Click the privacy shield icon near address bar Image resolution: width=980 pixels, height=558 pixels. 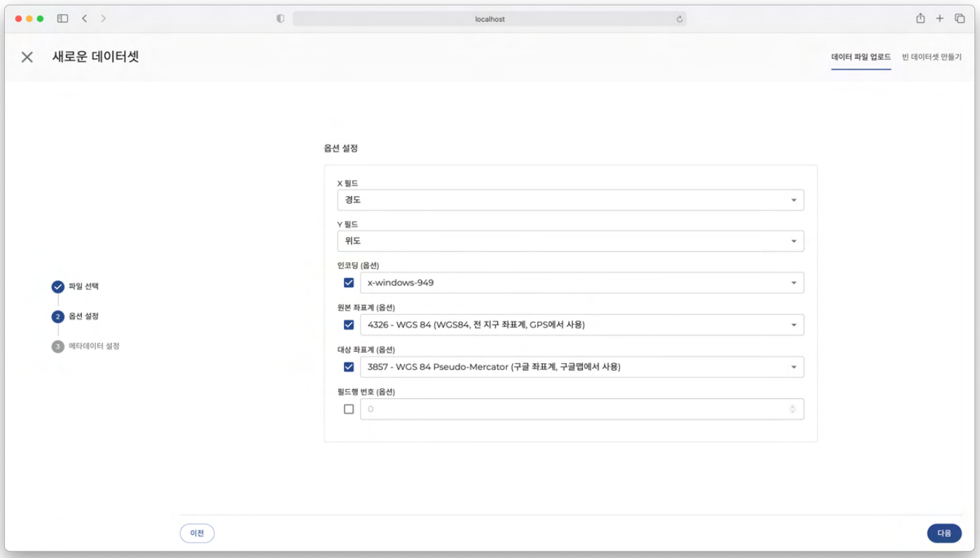coord(280,20)
